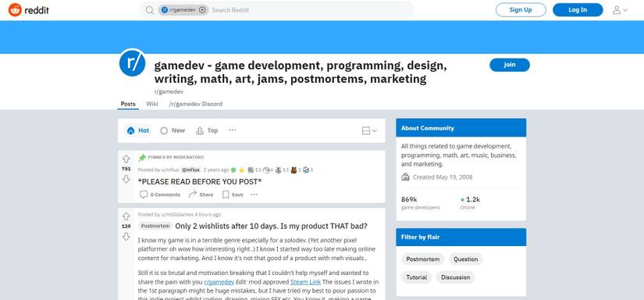Filter by Discussion flair
Image resolution: width=644 pixels, height=300 pixels.
[x=455, y=277]
